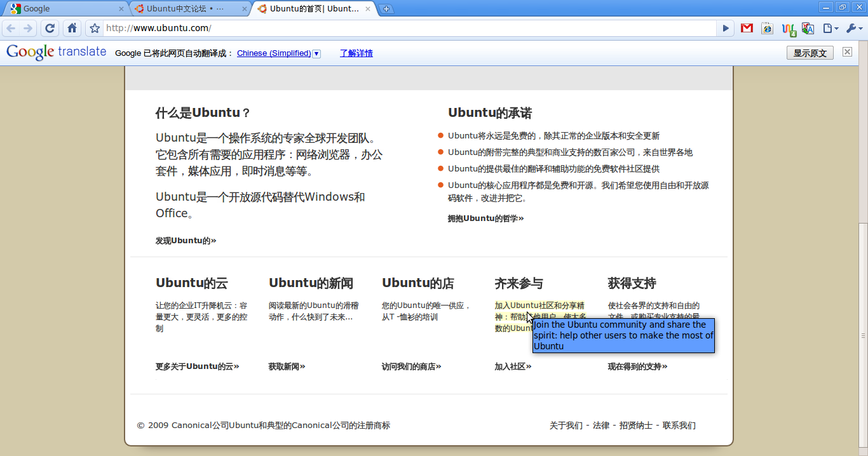Open the 更多关于Ubuntu的云» link
The height and width of the screenshot is (456, 868).
(198, 366)
